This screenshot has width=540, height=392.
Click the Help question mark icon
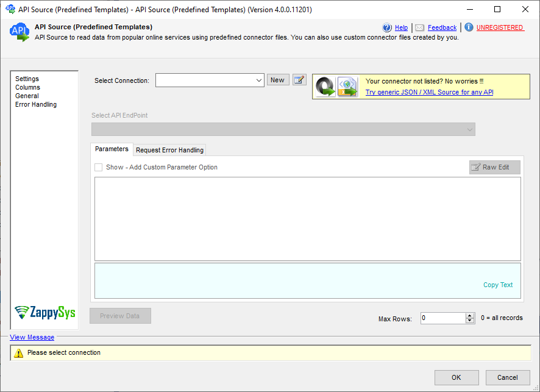pyautogui.click(x=387, y=27)
